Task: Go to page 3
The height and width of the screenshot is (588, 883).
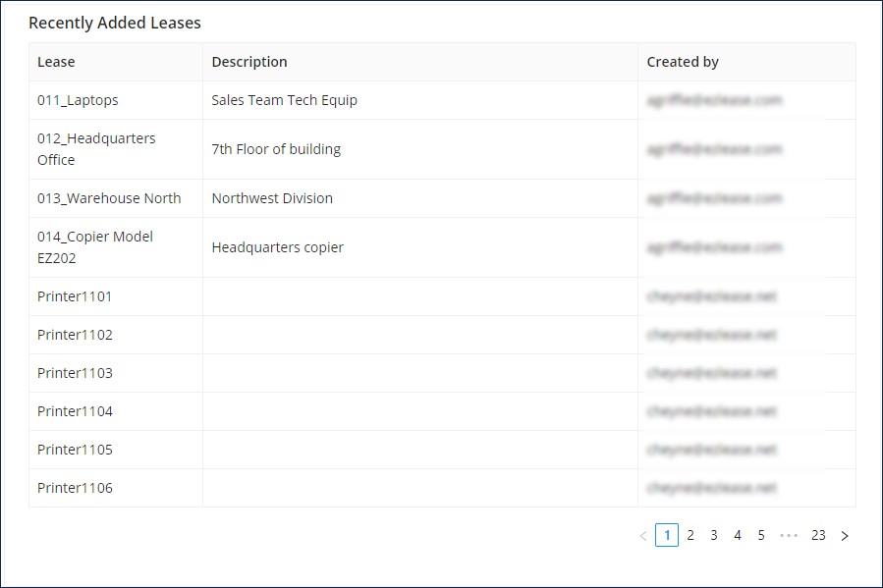Action: point(714,535)
